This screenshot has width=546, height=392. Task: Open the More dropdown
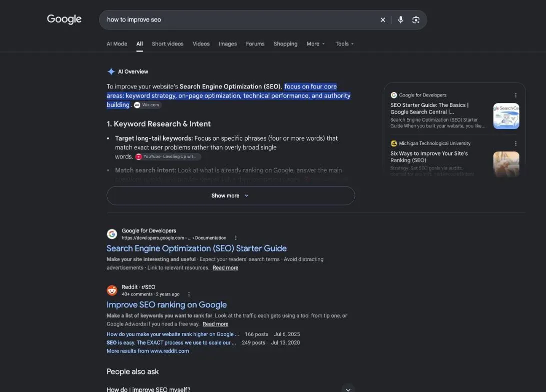pos(315,44)
